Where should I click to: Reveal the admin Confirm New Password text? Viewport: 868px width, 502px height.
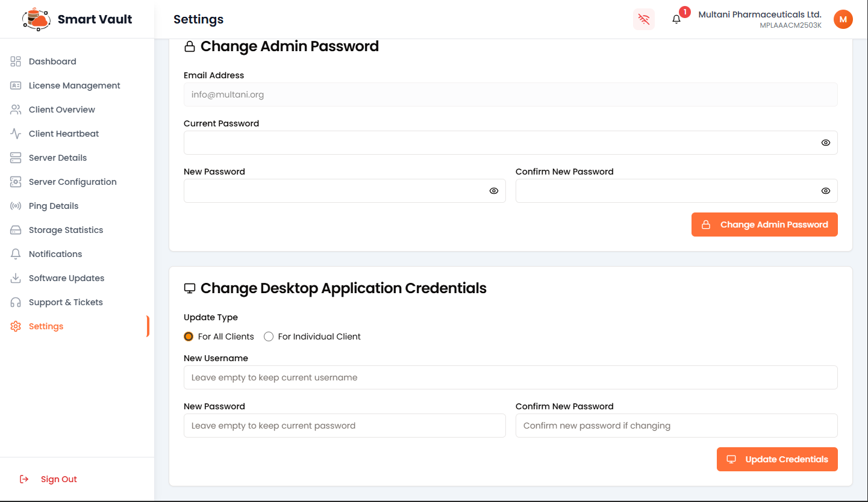coord(825,191)
